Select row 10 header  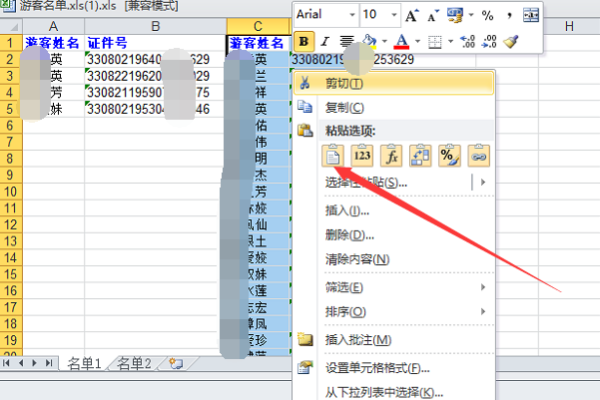pyautogui.click(x=11, y=191)
